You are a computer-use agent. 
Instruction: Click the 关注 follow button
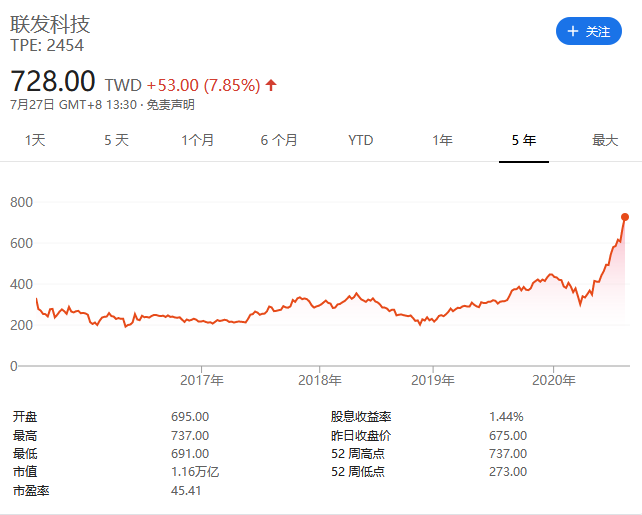(588, 32)
